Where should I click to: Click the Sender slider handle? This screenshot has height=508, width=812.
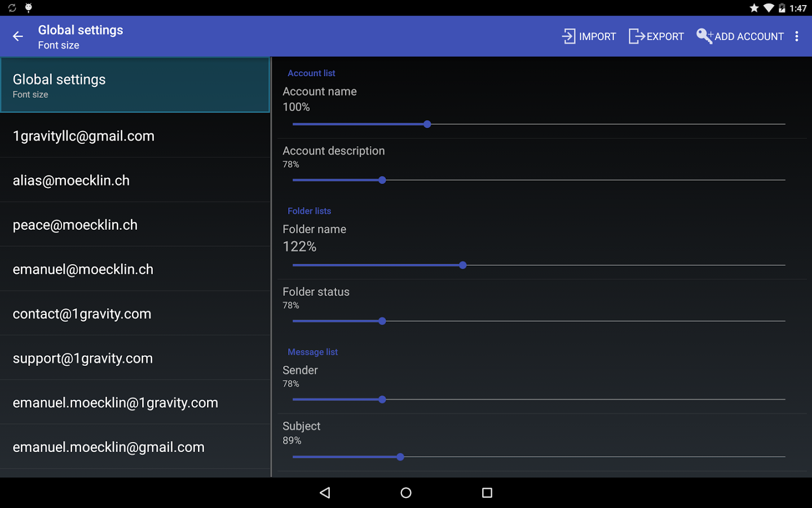(382, 400)
